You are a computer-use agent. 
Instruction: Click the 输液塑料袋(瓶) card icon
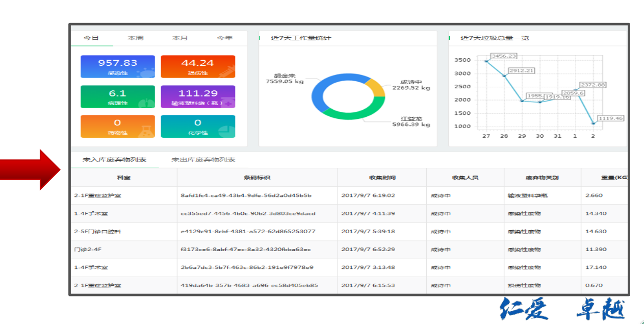coord(228,103)
